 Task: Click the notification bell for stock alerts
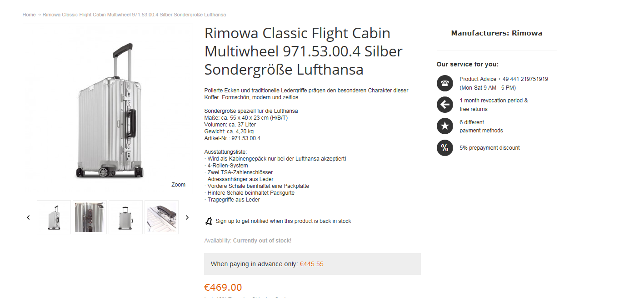pyautogui.click(x=208, y=221)
